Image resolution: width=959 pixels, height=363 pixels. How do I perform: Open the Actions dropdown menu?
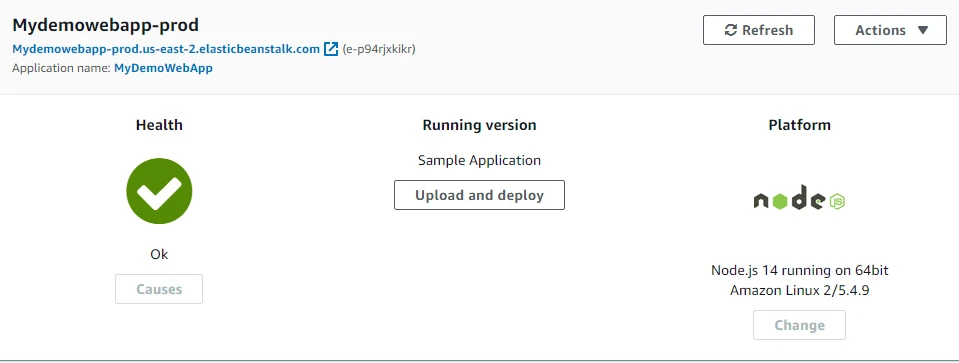890,30
